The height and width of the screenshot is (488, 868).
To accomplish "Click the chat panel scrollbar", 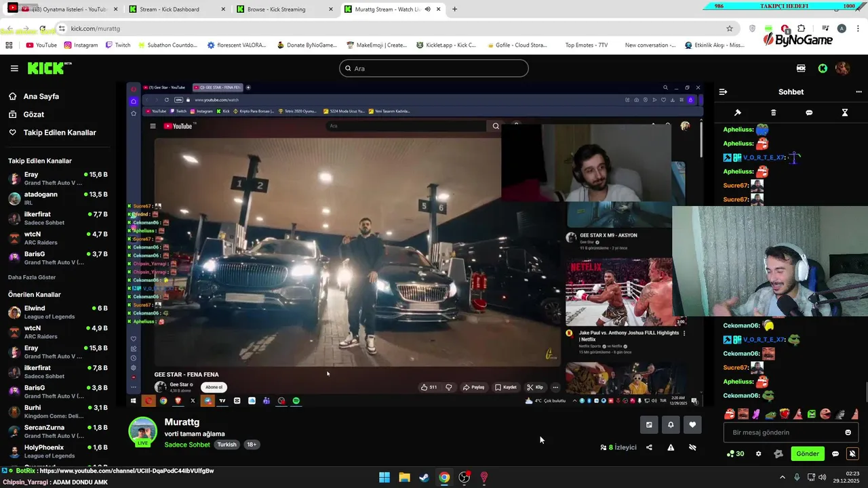I will point(865,392).
